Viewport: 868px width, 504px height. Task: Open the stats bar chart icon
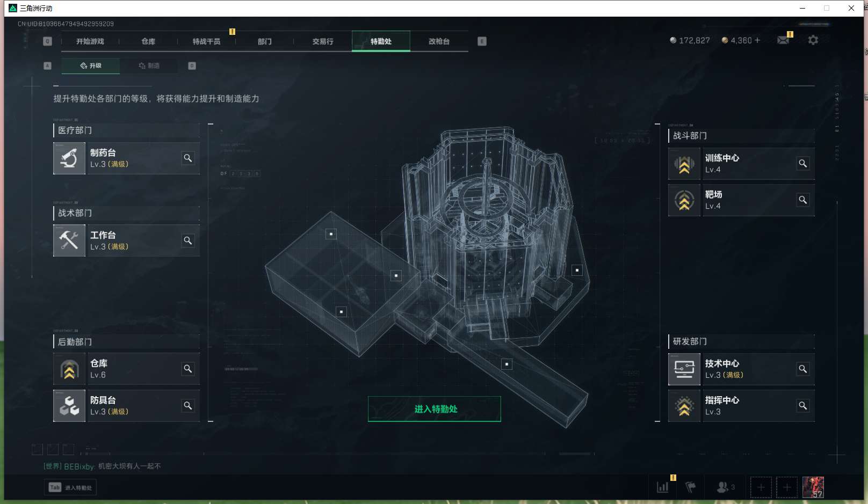pos(663,487)
